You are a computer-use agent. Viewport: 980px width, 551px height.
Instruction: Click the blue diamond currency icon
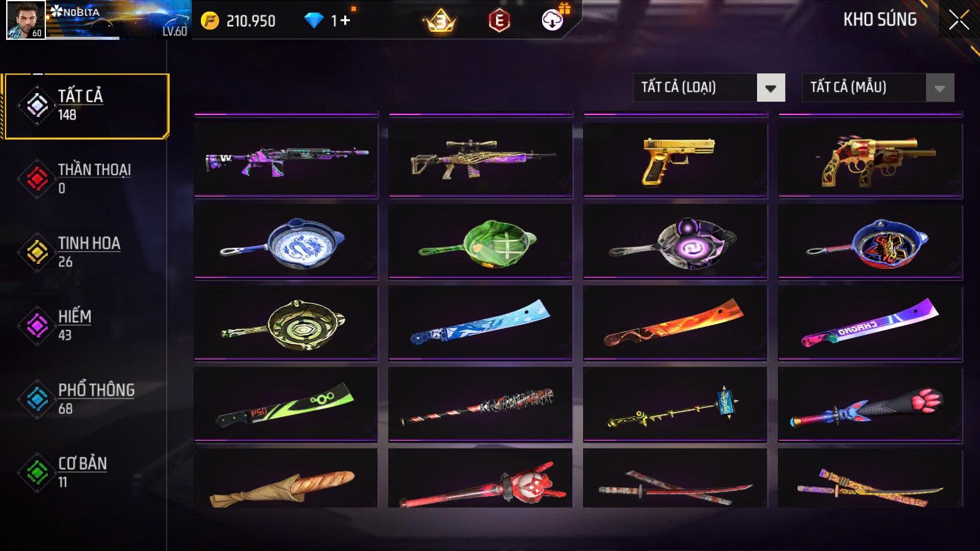[314, 21]
